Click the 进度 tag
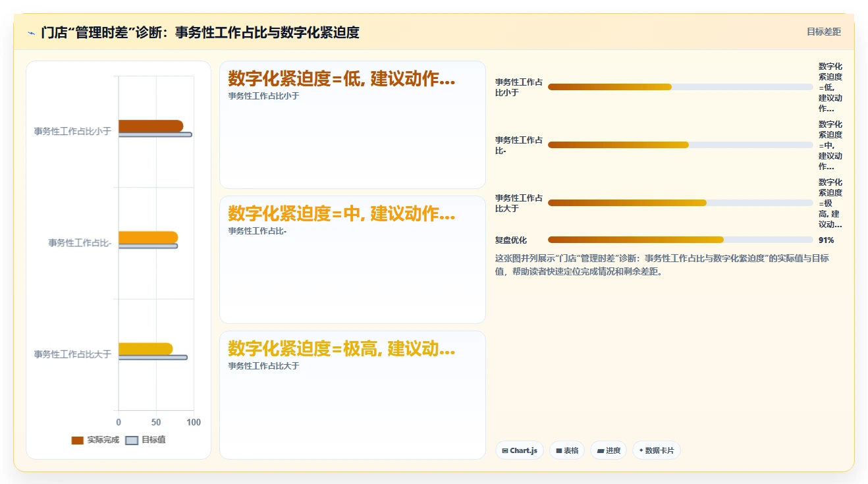Image resolution: width=868 pixels, height=484 pixels. point(609,450)
